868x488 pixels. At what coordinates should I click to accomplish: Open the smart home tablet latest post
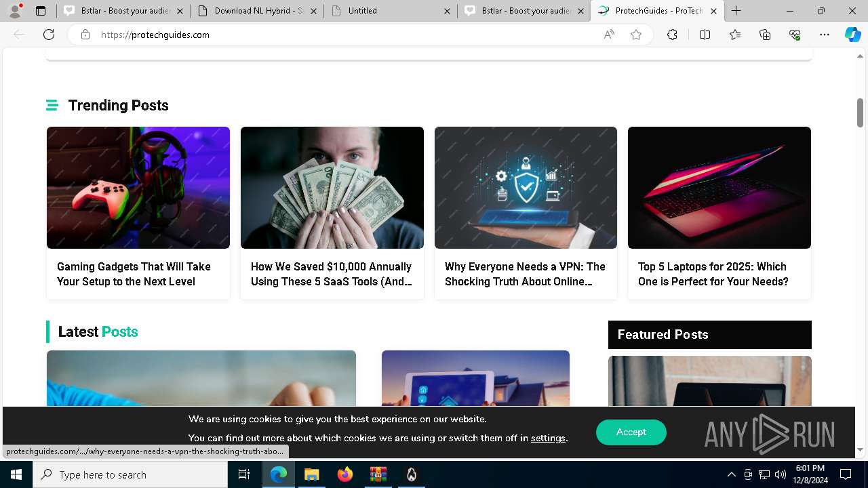pyautogui.click(x=475, y=378)
